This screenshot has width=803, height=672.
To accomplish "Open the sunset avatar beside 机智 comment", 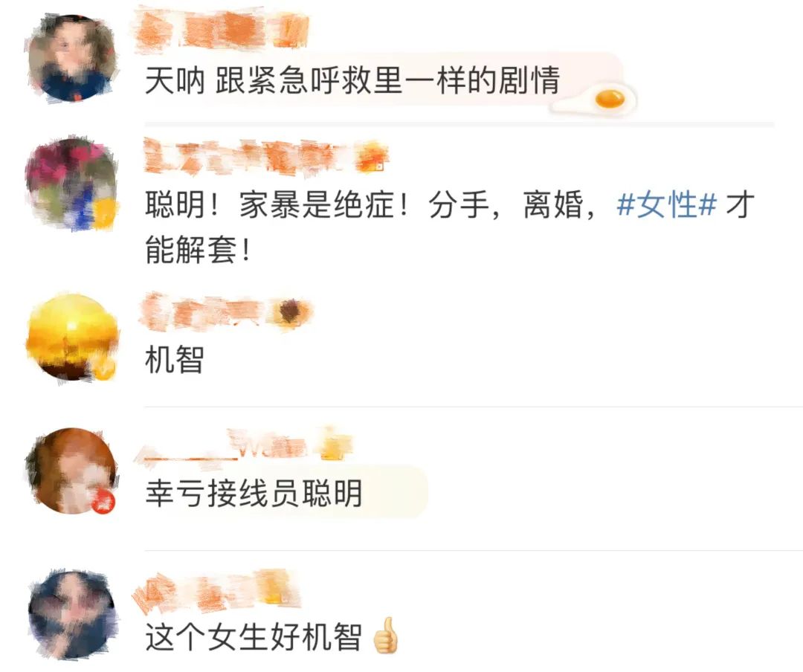I will [71, 337].
